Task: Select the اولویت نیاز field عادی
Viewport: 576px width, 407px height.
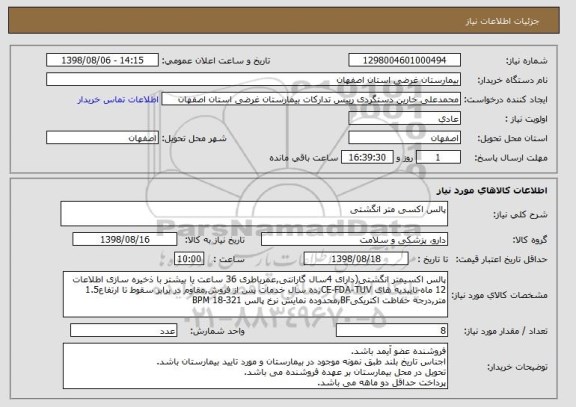Action: (x=404, y=119)
